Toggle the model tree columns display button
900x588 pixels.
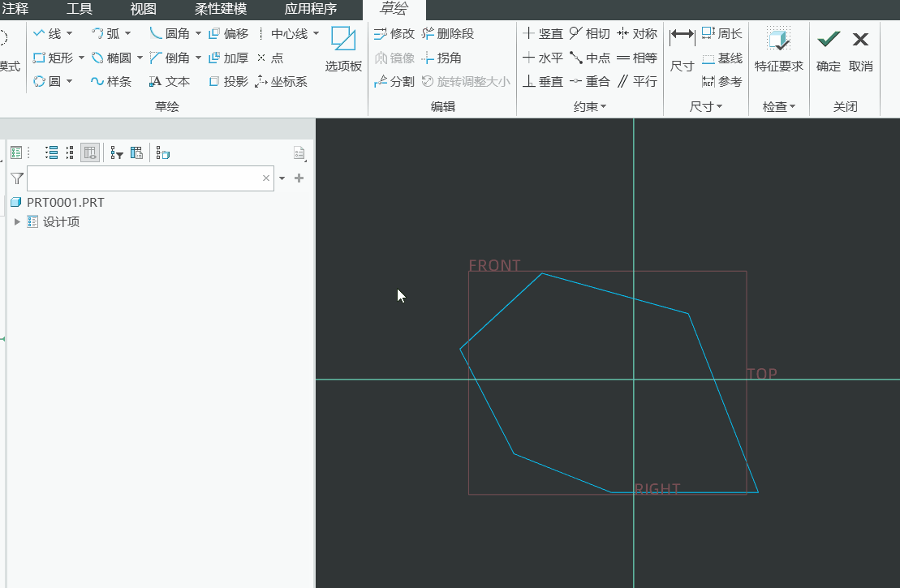tap(89, 152)
